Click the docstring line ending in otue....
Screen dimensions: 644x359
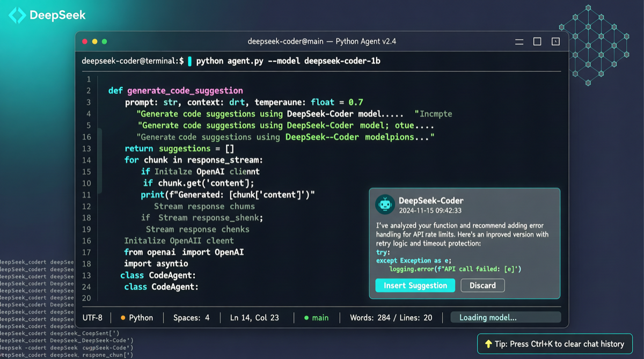tap(286, 126)
